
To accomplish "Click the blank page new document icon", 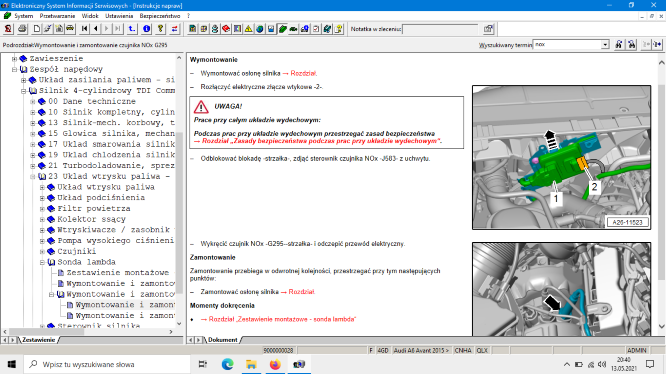I will [37, 29].
